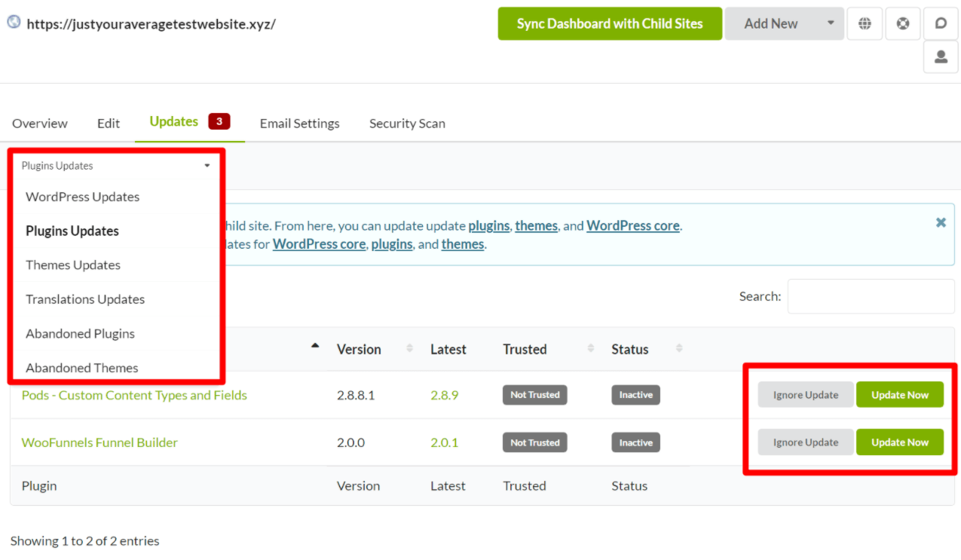This screenshot has width=961, height=560.
Task: Click the Inactive badge for Pods
Action: pyautogui.click(x=636, y=395)
